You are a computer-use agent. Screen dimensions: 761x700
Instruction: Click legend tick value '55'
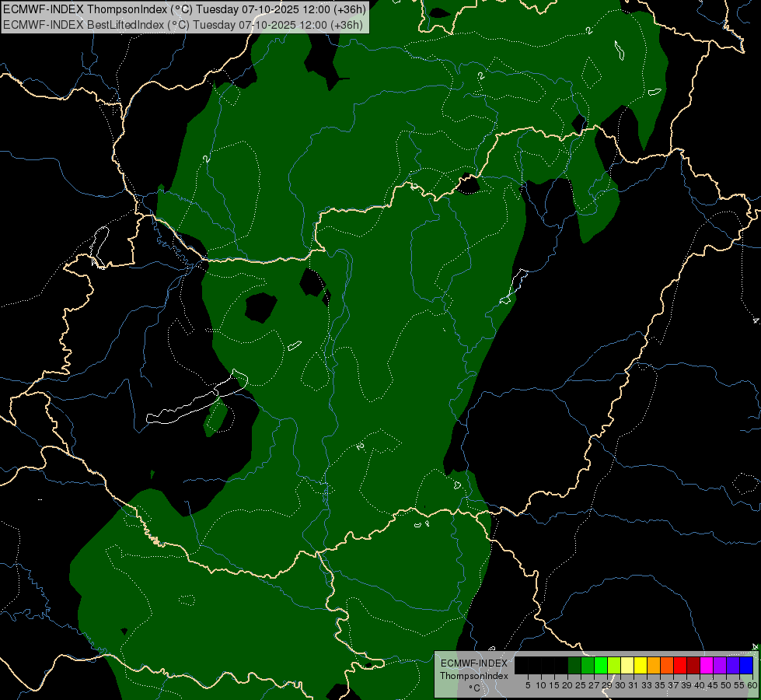tap(738, 685)
